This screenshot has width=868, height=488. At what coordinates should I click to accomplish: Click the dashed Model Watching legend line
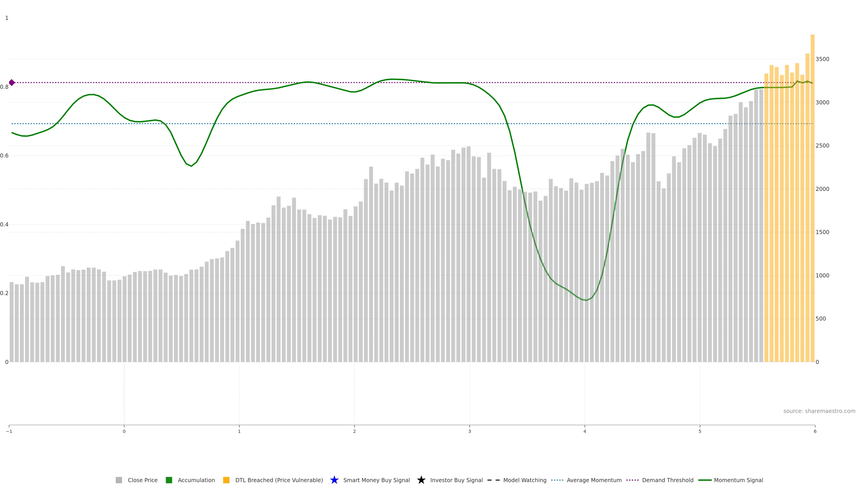point(493,480)
